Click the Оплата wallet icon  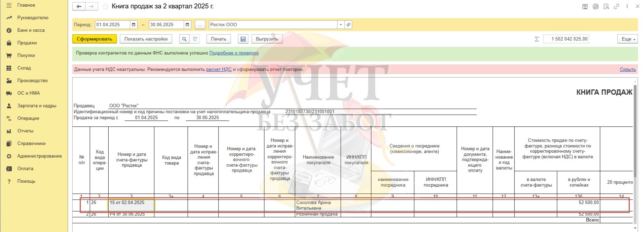9,169
